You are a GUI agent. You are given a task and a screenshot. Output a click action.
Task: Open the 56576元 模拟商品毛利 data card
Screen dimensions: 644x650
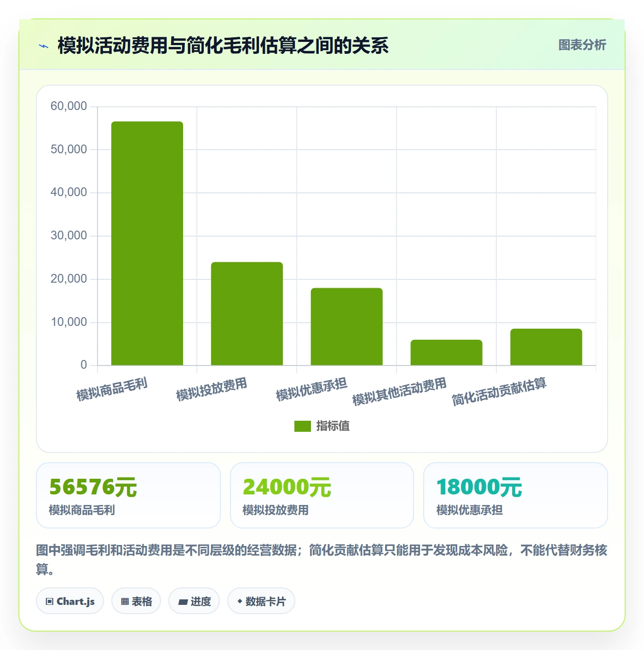pos(128,495)
